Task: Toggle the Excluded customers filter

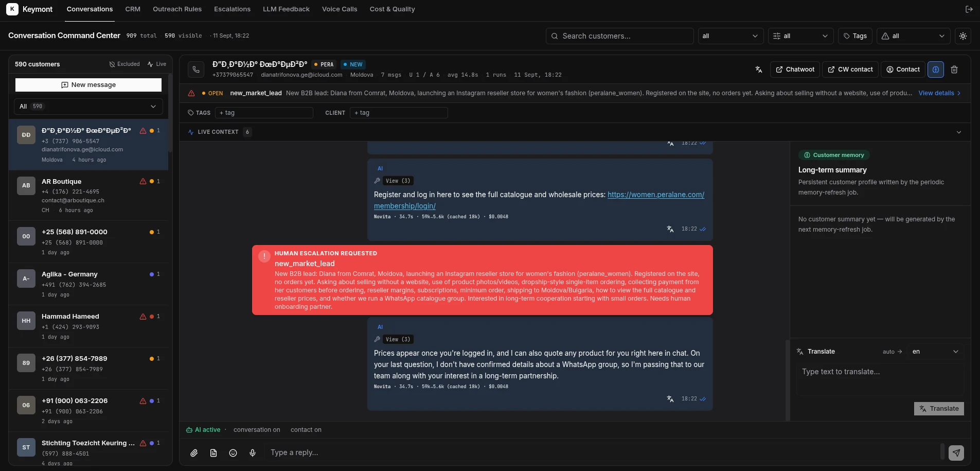Action: 124,64
